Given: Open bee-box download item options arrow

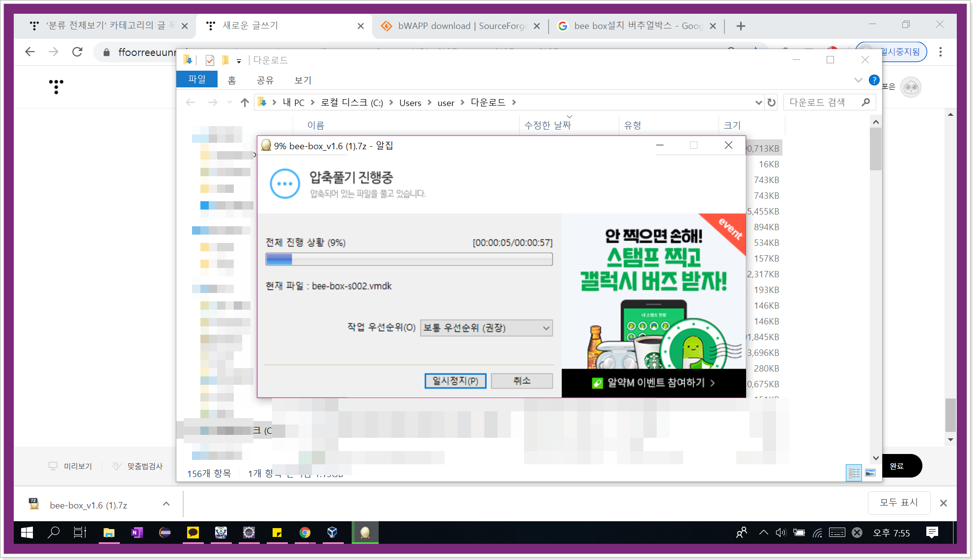Looking at the screenshot, I should coord(166,504).
